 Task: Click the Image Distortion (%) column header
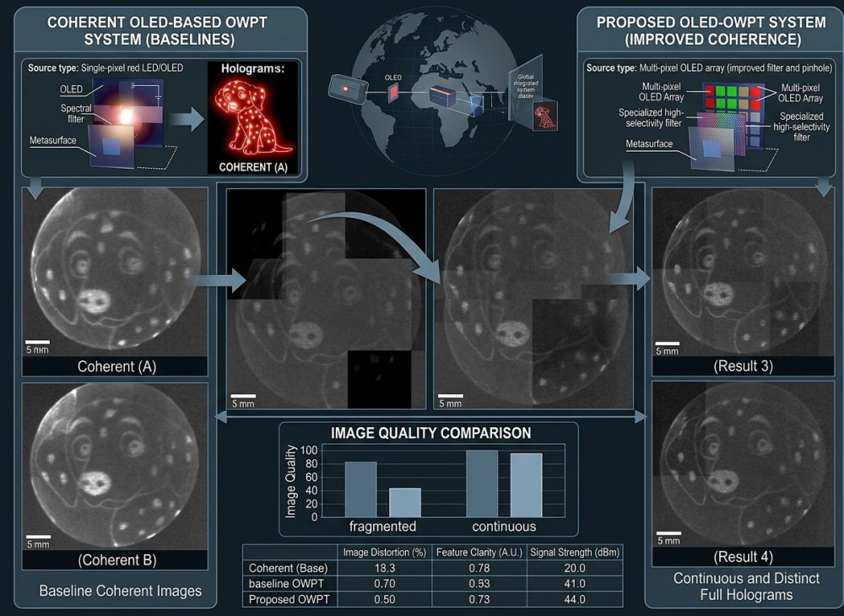pos(384,552)
